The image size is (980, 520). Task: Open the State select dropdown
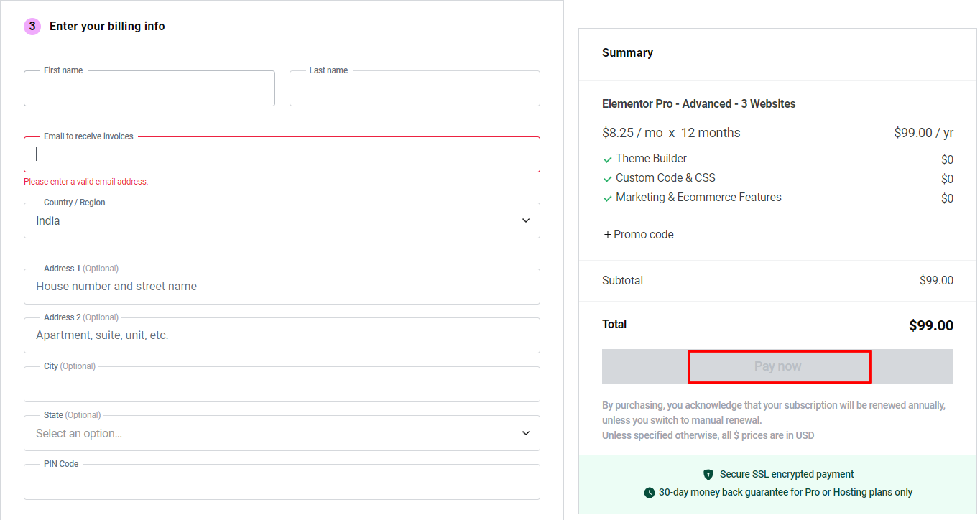[x=282, y=433]
